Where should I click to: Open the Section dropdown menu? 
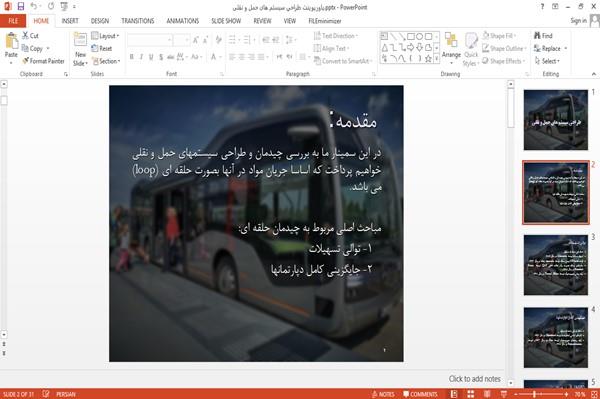[106, 61]
